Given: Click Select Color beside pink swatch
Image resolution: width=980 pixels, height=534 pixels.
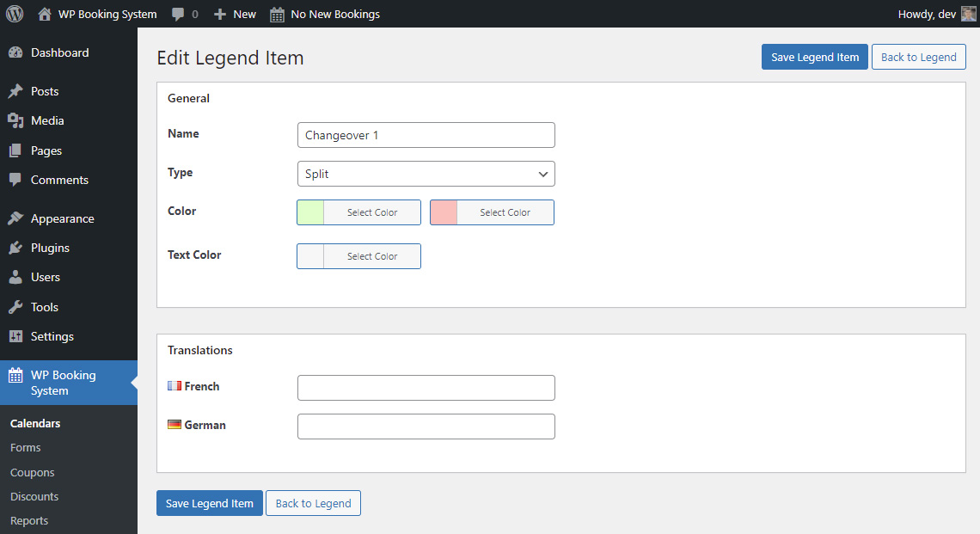Looking at the screenshot, I should tap(505, 212).
